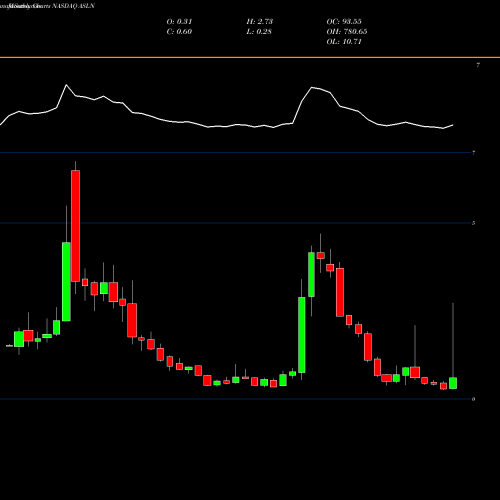
Task: Click the tallest red candlestick body
Action: click(76, 226)
